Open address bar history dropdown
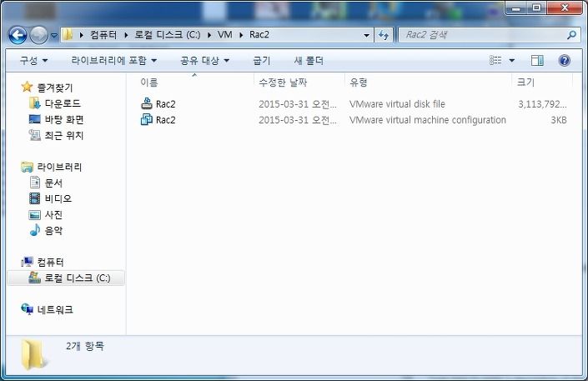The width and height of the screenshot is (588, 381). tap(366, 36)
